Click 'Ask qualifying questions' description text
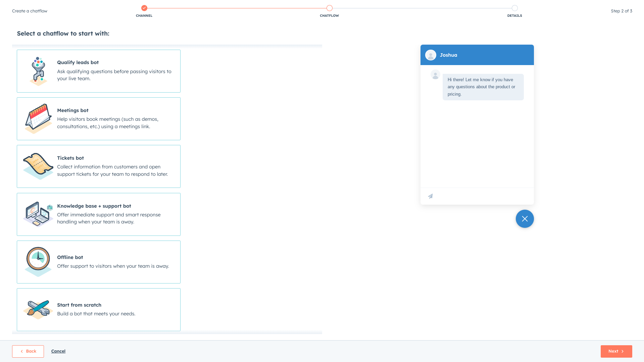This screenshot has width=644, height=362. tap(114, 75)
